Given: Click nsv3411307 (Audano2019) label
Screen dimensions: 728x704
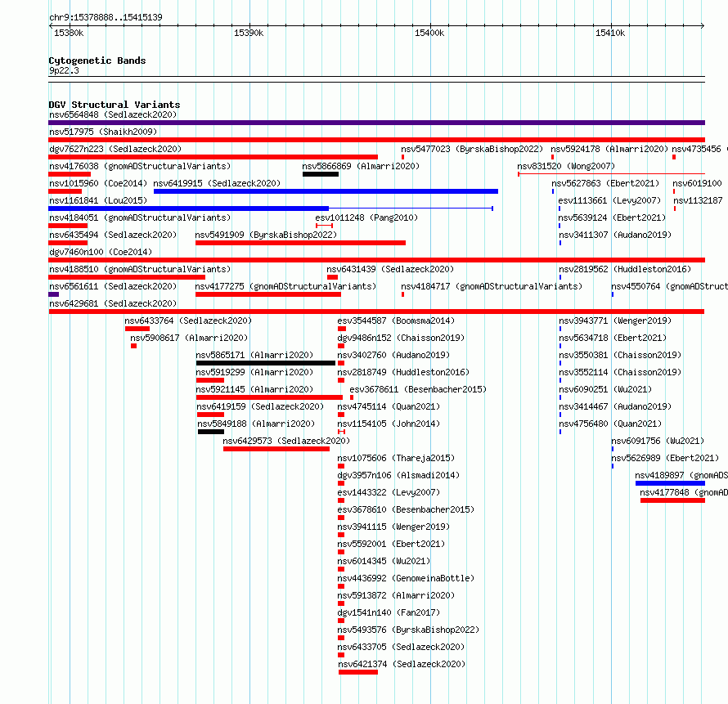Looking at the screenshot, I should 615,235.
